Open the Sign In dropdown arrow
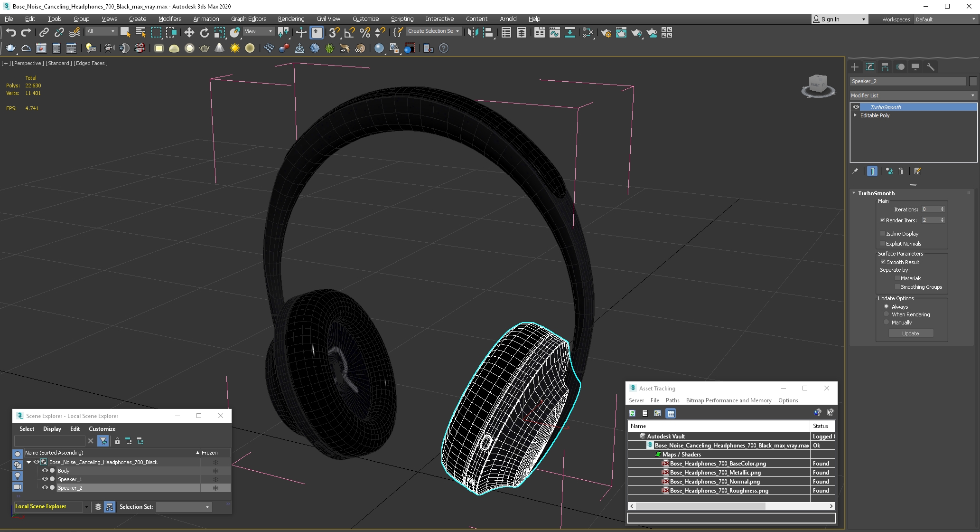This screenshot has width=980, height=532. pyautogui.click(x=863, y=19)
